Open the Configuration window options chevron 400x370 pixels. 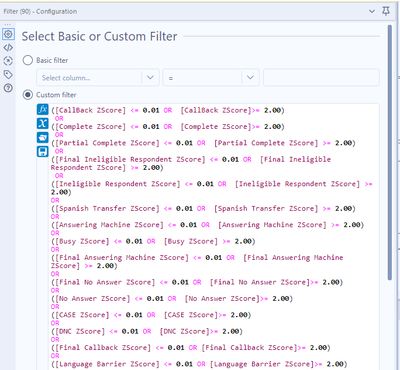point(372,11)
